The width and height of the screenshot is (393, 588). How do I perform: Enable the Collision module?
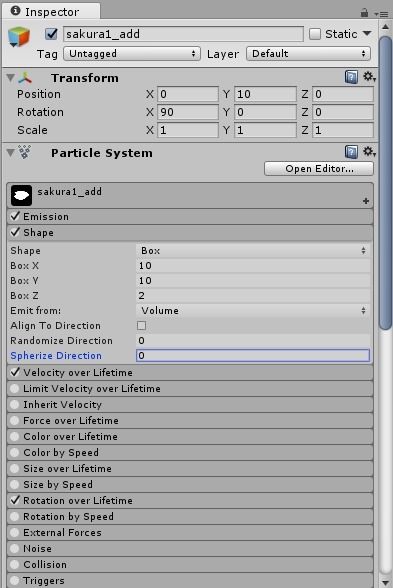[15, 564]
